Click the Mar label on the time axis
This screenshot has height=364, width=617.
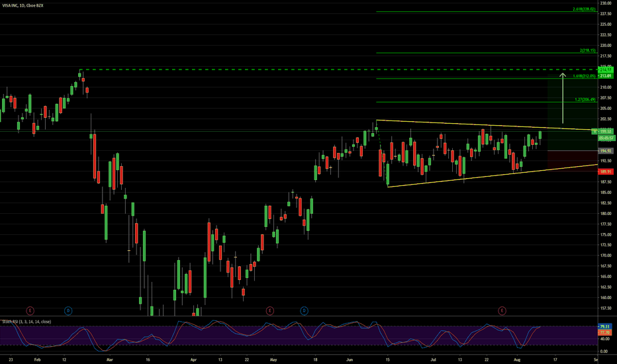coord(110,359)
